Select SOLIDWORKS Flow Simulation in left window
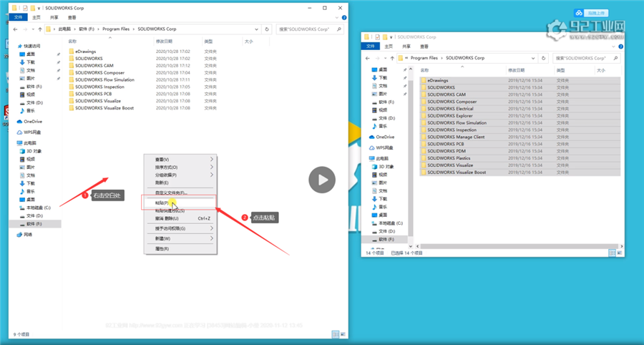 point(102,79)
